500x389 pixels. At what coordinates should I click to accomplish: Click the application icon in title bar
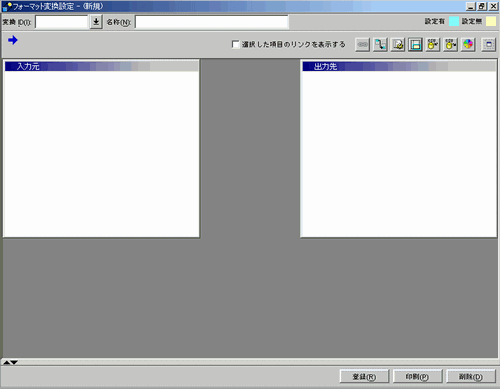point(7,6)
